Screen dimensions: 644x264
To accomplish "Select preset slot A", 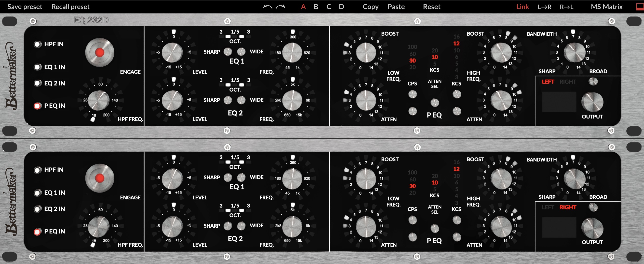I will (303, 7).
